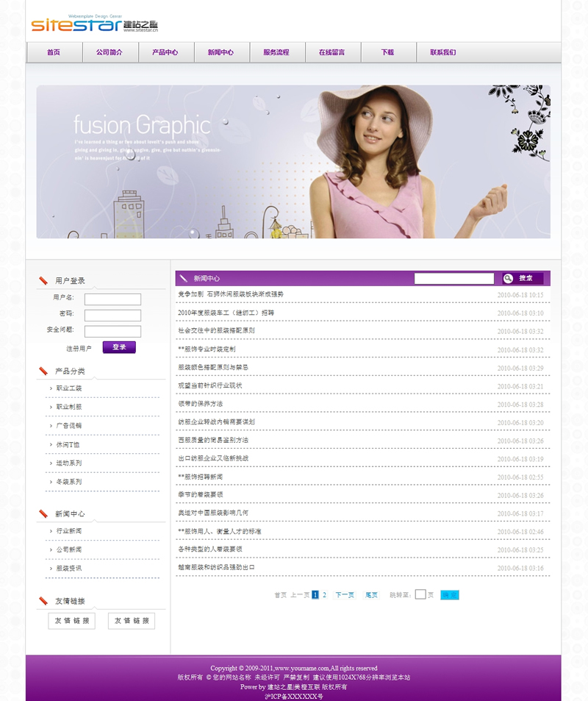Open 联系我们 in the navigation bar
The image size is (588, 701).
pos(443,53)
